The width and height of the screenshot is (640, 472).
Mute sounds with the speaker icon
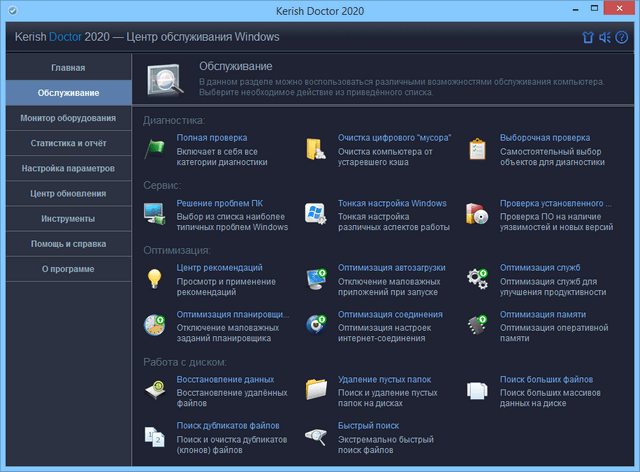point(605,38)
